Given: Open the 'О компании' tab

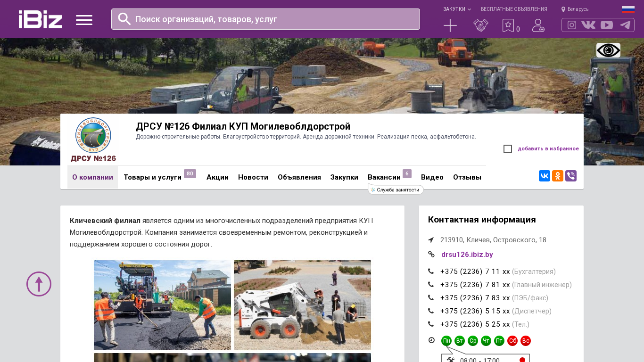Looking at the screenshot, I should 92,177.
